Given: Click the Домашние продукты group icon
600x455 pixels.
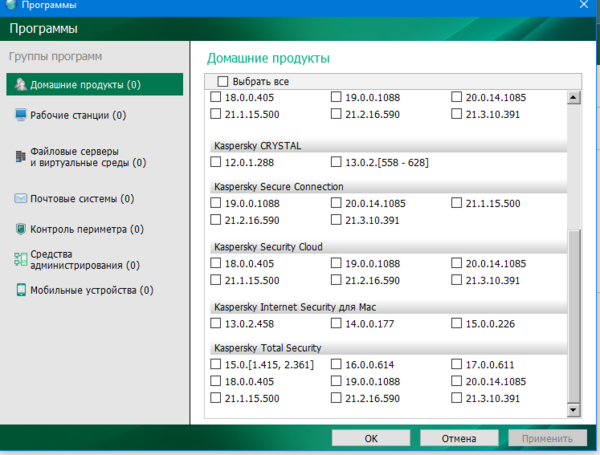Looking at the screenshot, I should coord(20,85).
